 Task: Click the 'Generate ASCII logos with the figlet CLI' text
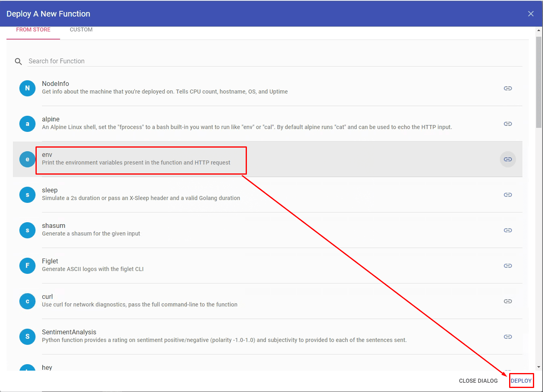93,269
